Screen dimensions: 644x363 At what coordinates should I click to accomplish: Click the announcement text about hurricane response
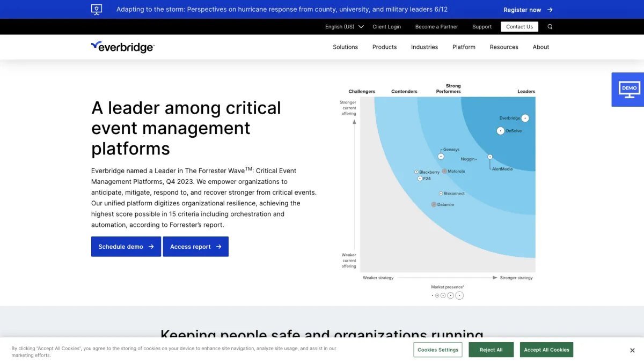coord(282,10)
